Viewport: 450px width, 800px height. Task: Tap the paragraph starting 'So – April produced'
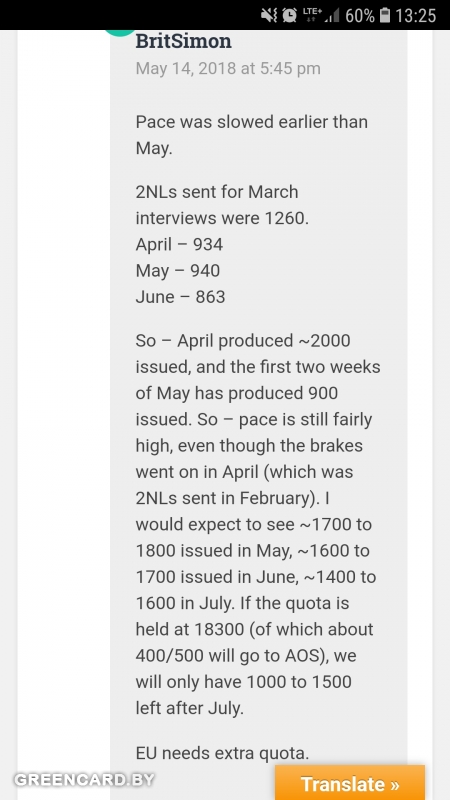258,524
